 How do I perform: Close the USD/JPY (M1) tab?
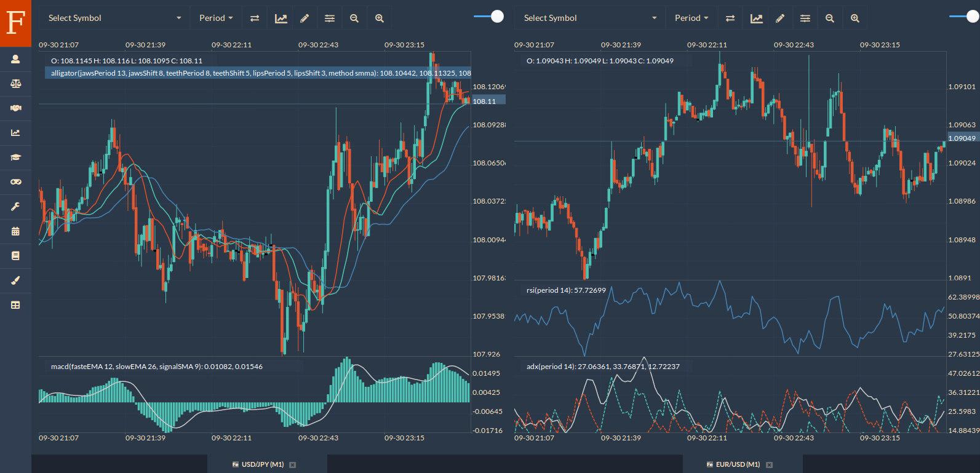click(x=293, y=465)
